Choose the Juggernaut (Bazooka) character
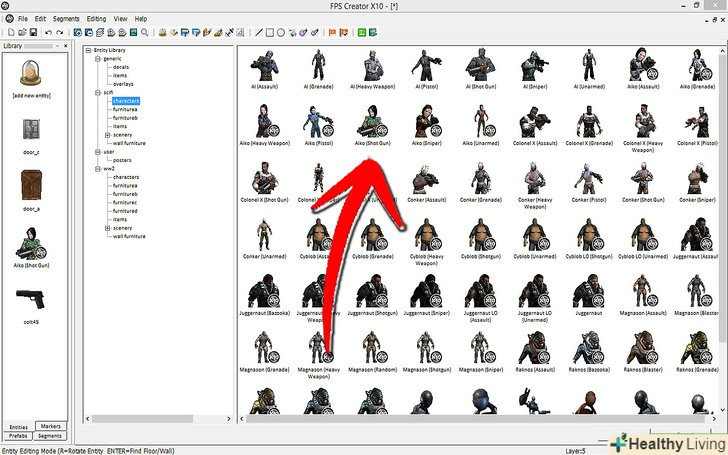The height and width of the screenshot is (455, 728). pos(264,295)
